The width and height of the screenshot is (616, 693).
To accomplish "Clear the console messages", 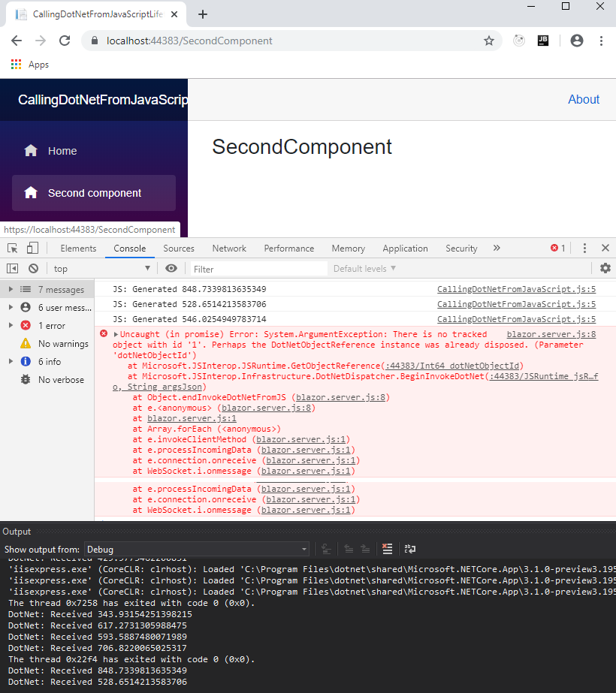I will (33, 269).
